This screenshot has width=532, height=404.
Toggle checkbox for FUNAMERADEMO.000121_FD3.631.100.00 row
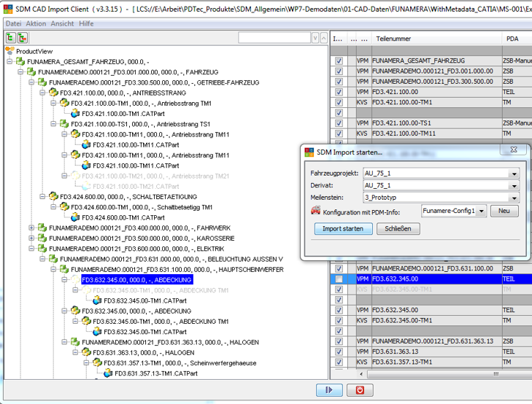tap(339, 268)
